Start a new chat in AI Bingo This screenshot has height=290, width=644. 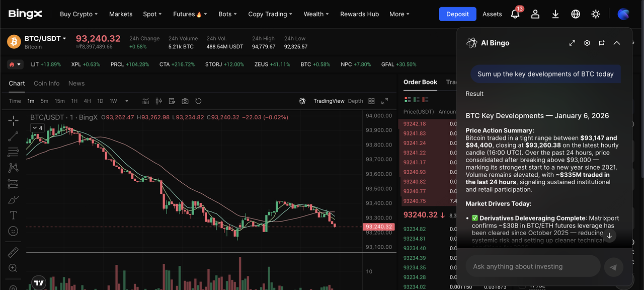602,43
